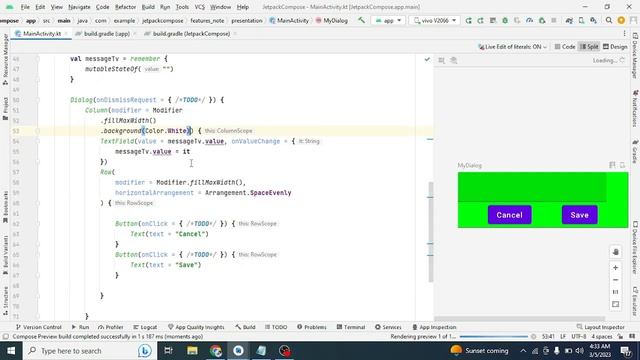Open the Resource Manager side panel
Screen dimensions: 640x360
5,59
